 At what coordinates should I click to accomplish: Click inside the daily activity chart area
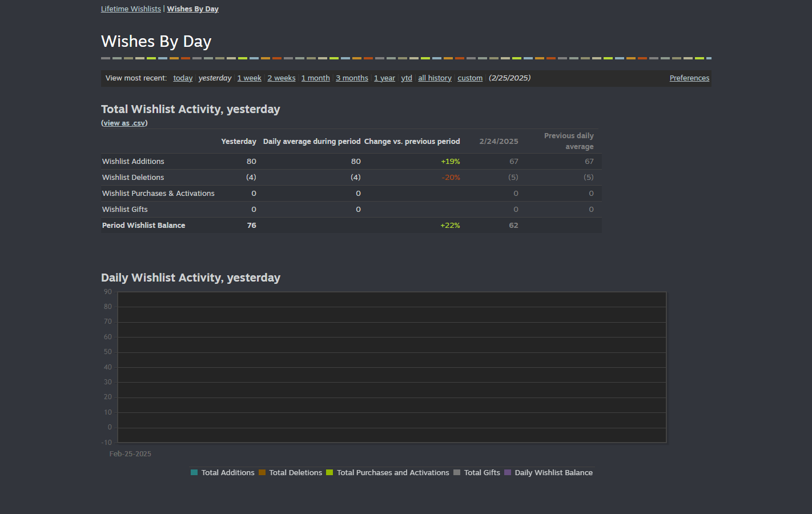pos(392,367)
